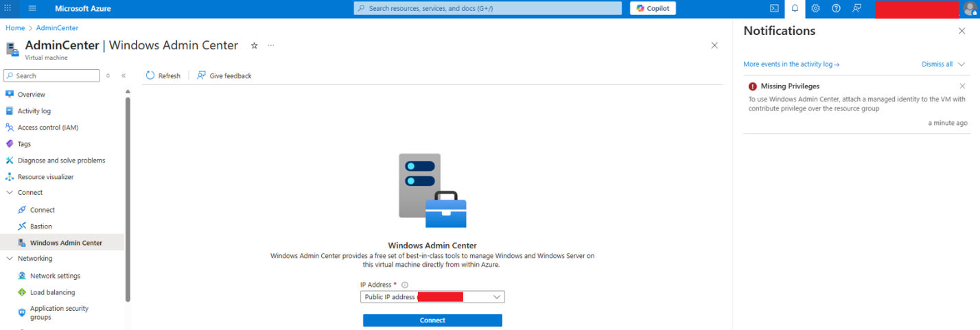Image resolution: width=980 pixels, height=330 pixels.
Task: Open Network settings in the sidebar
Action: 55,276
